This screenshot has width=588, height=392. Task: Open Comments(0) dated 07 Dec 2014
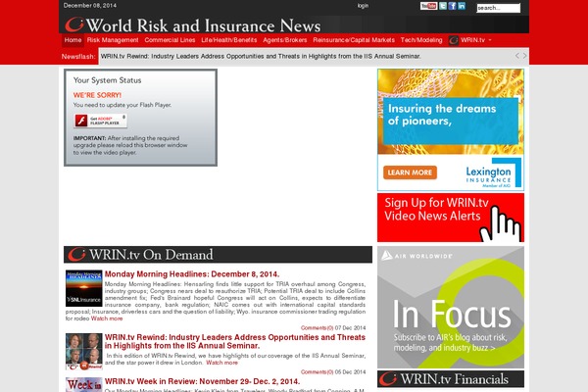click(x=317, y=328)
